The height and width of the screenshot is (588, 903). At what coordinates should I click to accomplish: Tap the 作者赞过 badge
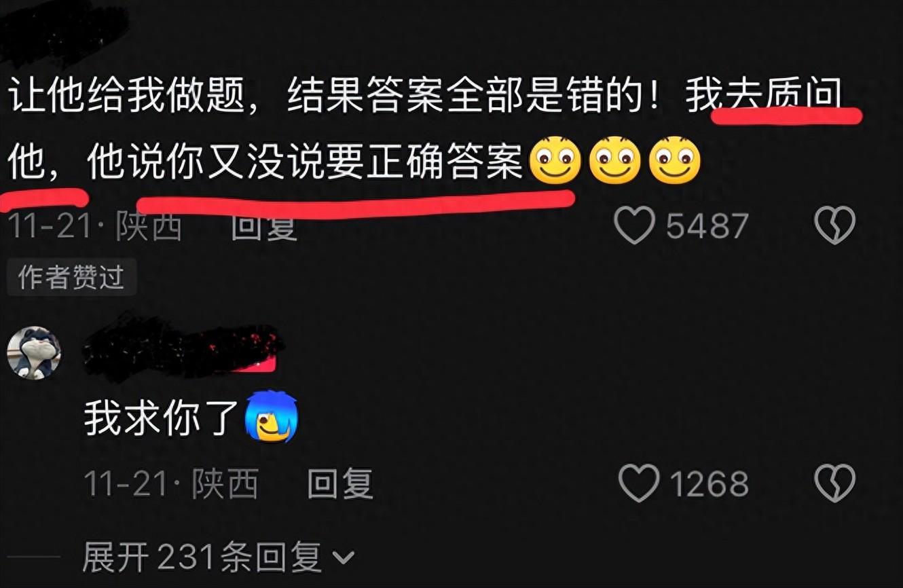(71, 277)
